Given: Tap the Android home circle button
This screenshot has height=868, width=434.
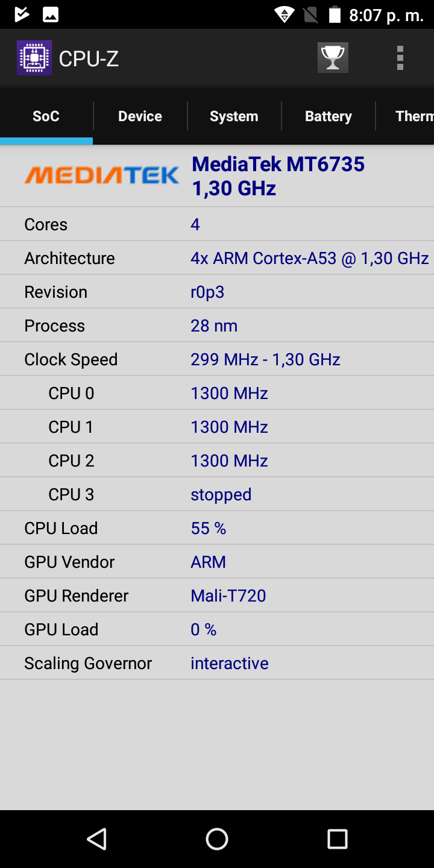Looking at the screenshot, I should (217, 838).
